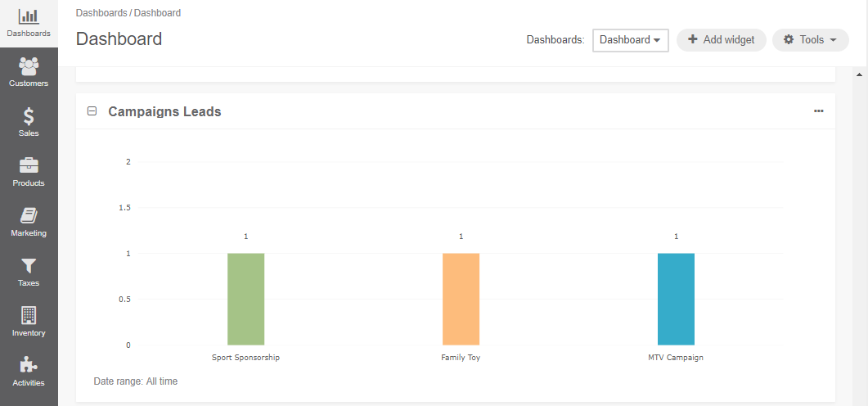Screen dimensions: 868x406
Task: Click the Family Toy axis label
Action: point(461,358)
